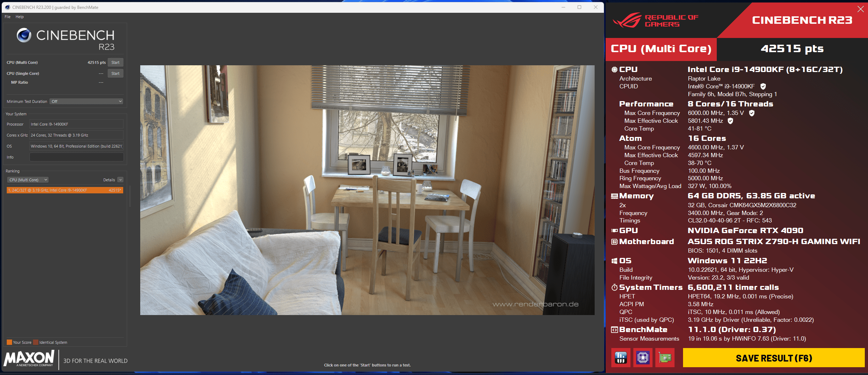This screenshot has height=375, width=868.
Task: Click the CPU chip section icon
Action: [614, 70]
